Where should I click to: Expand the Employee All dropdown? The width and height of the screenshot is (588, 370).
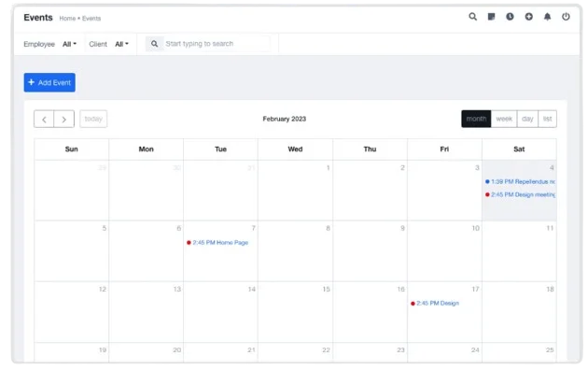coord(69,44)
